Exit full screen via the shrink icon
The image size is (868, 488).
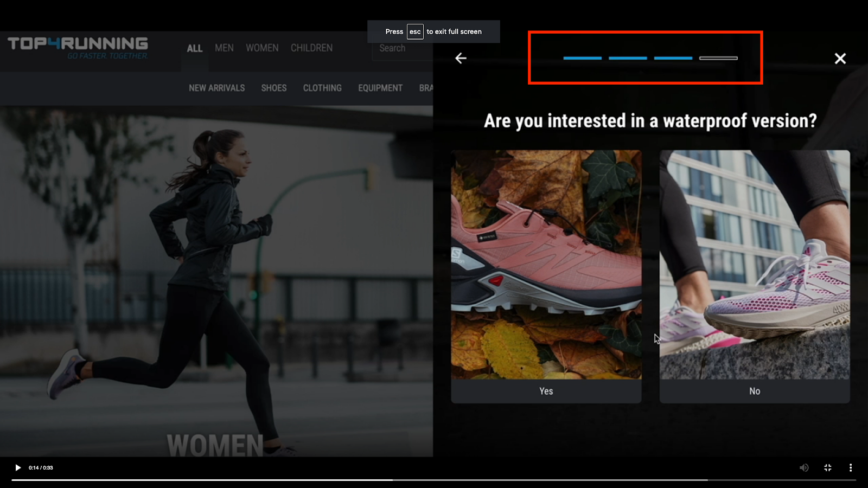point(827,467)
